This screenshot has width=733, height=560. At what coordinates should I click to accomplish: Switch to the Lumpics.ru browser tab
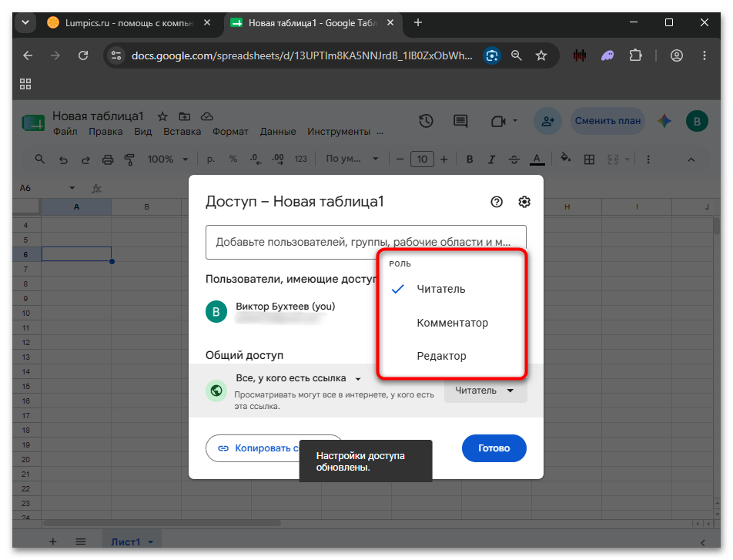coord(129,23)
